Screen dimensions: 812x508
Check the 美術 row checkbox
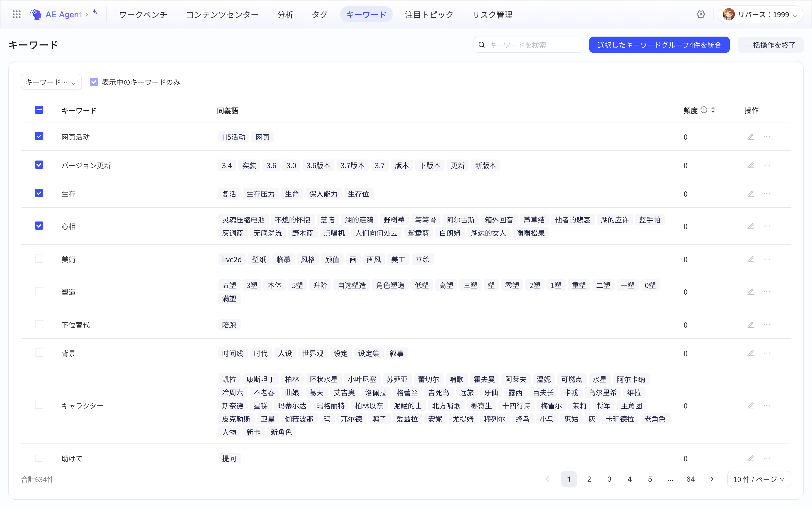click(x=39, y=259)
